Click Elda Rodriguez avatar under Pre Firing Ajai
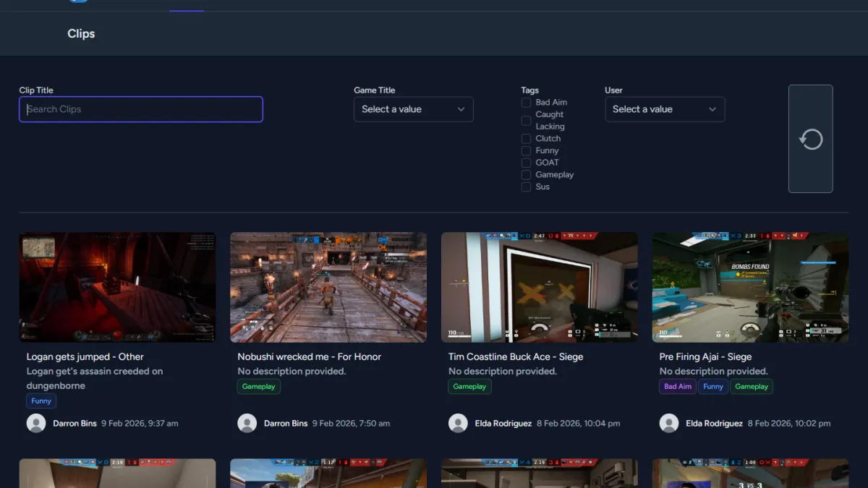Viewport: 868px width, 488px height. pos(669,424)
